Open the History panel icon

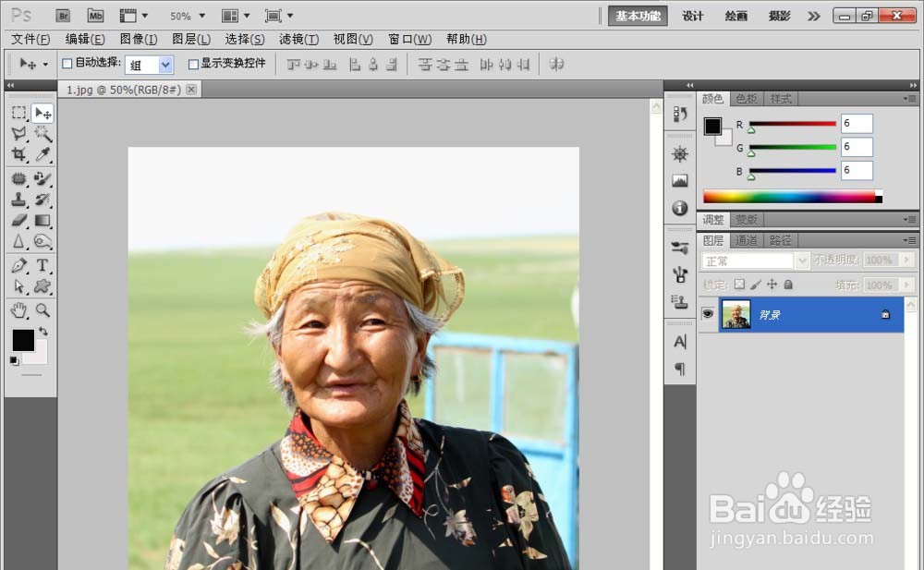click(x=680, y=114)
